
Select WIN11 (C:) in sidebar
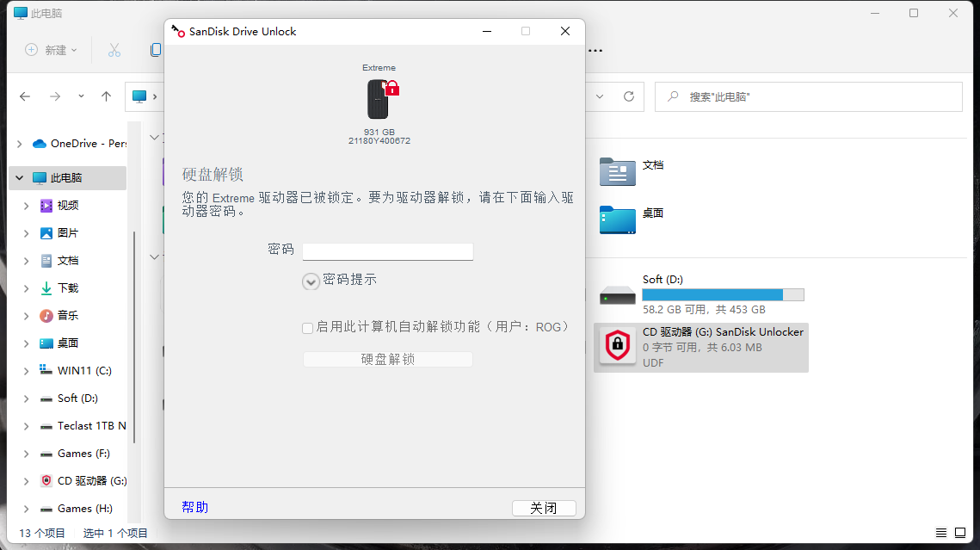click(x=75, y=371)
